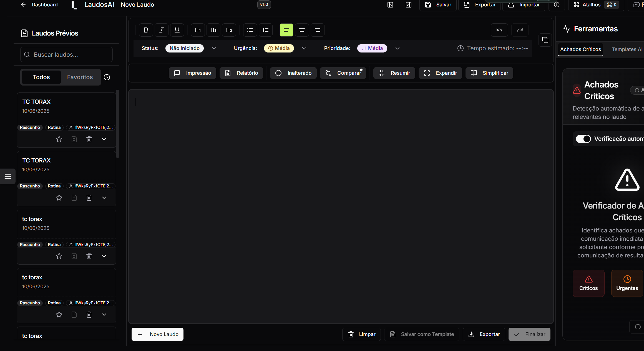Viewport: 644px width, 351px height.
Task: Load first TC TORAX report into editor
Action: click(74, 139)
